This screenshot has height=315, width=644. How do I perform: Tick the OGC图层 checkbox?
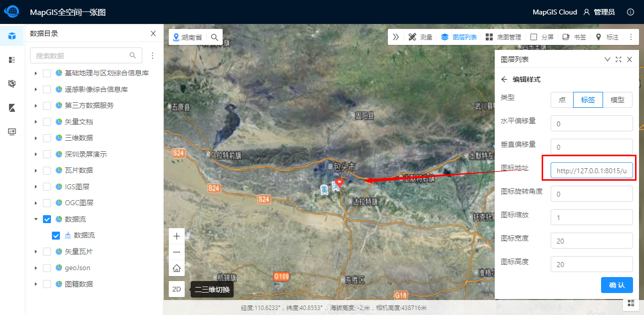tap(47, 203)
